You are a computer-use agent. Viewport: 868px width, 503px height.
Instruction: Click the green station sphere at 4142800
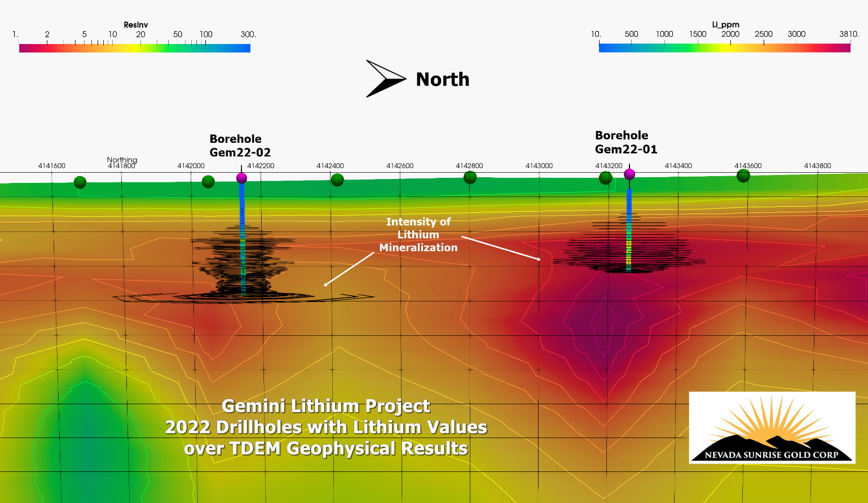[x=470, y=177]
